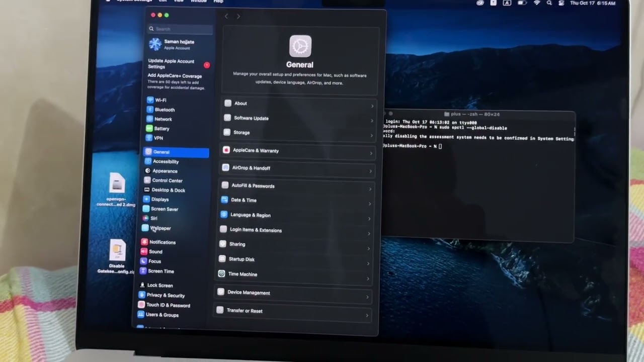Open the Wi-Fi icon in sidebar
The width and height of the screenshot is (644, 362).
point(150,100)
